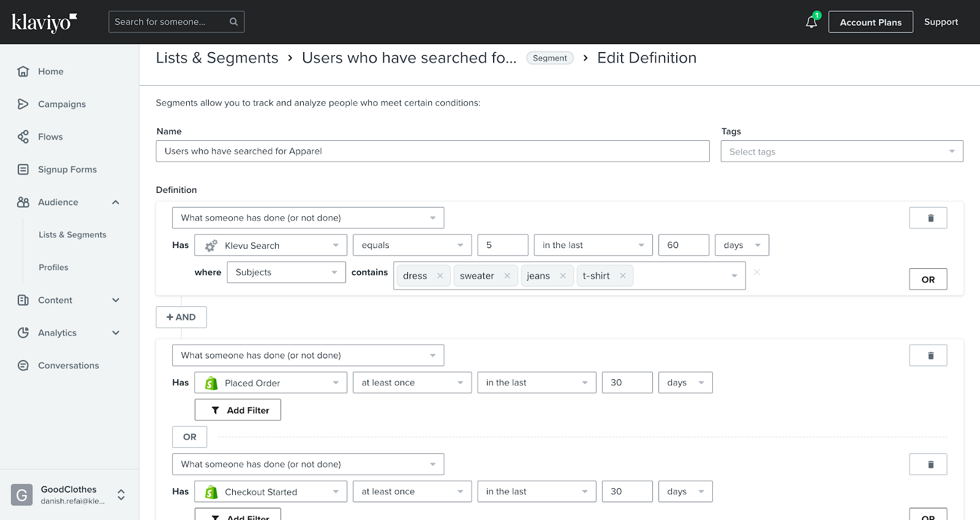980x520 pixels.
Task: Click the segment Name input field
Action: tap(432, 151)
